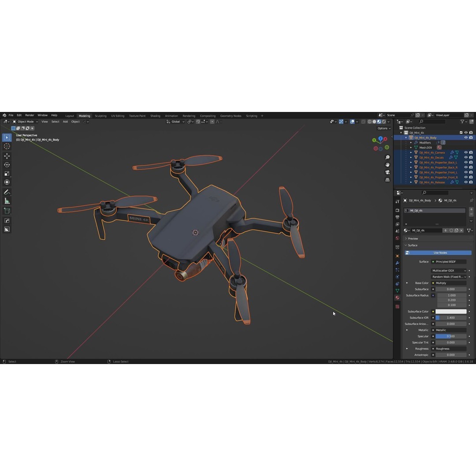Hide DJI_Mini_4k_Camera with eye icon
The width and height of the screenshot is (476, 476).
[x=466, y=152]
